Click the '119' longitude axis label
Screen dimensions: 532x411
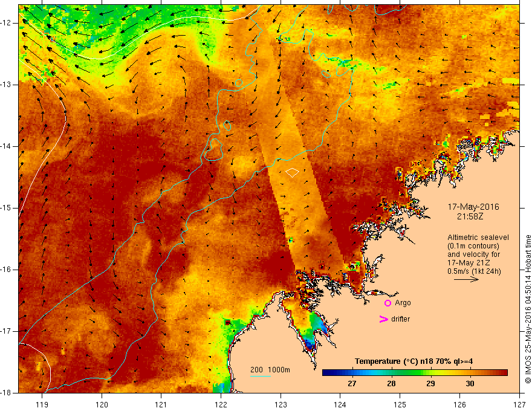point(42,404)
